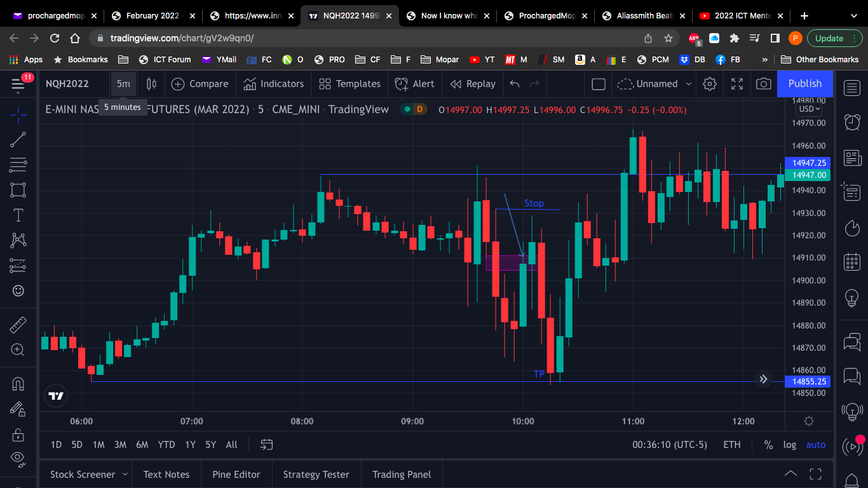This screenshot has width=868, height=488.
Task: Open the ETH session selector
Action: 732,445
